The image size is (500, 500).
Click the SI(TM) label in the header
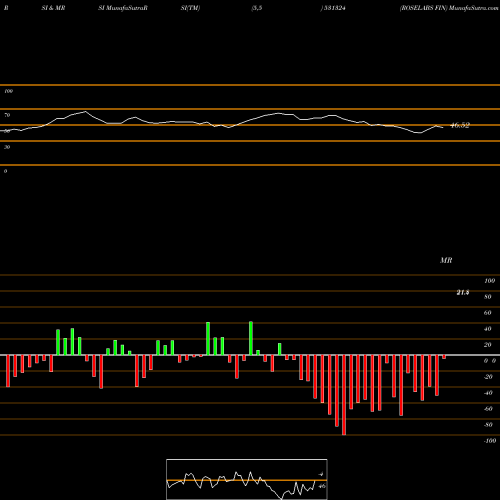click(190, 8)
